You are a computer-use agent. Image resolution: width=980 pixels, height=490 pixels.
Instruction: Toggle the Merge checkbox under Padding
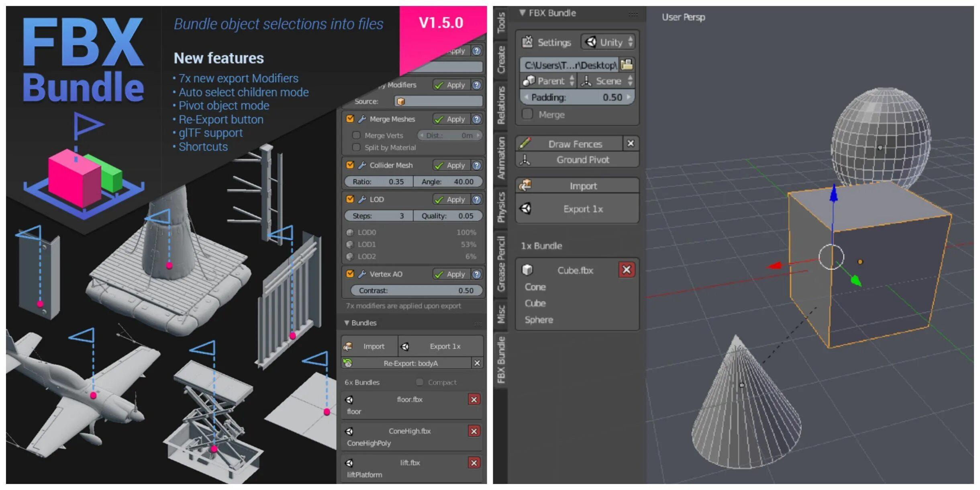pyautogui.click(x=527, y=114)
